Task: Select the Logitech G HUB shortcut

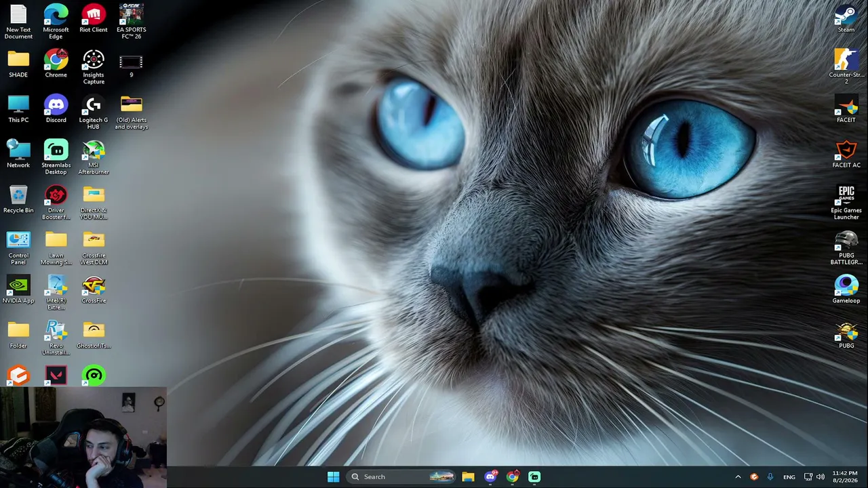Action: pos(94,112)
